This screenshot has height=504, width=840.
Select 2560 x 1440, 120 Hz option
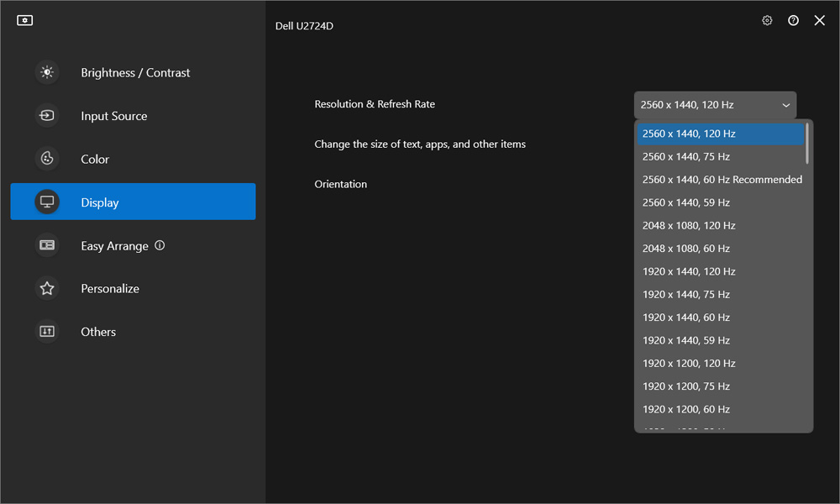tap(721, 134)
